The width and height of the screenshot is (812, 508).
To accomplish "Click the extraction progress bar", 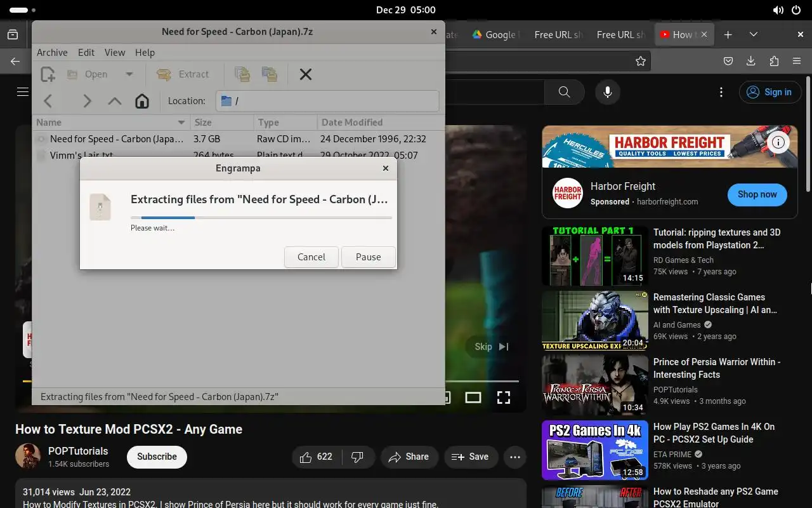I will (261, 218).
